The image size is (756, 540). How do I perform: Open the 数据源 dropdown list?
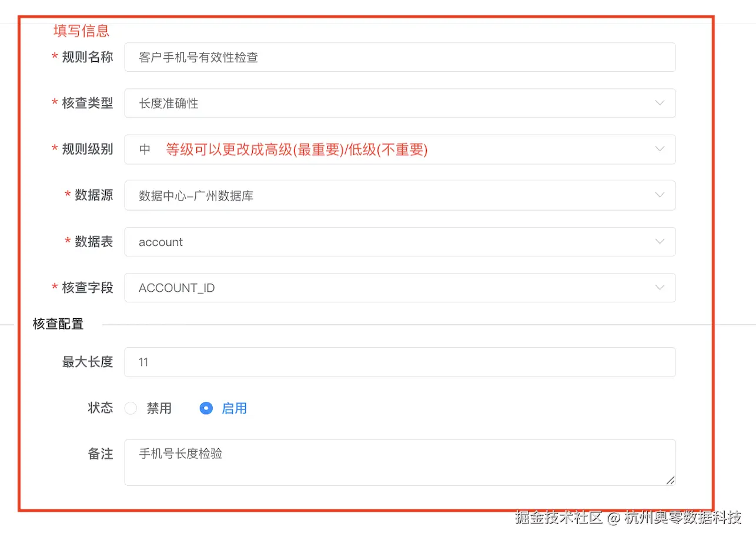tap(660, 195)
